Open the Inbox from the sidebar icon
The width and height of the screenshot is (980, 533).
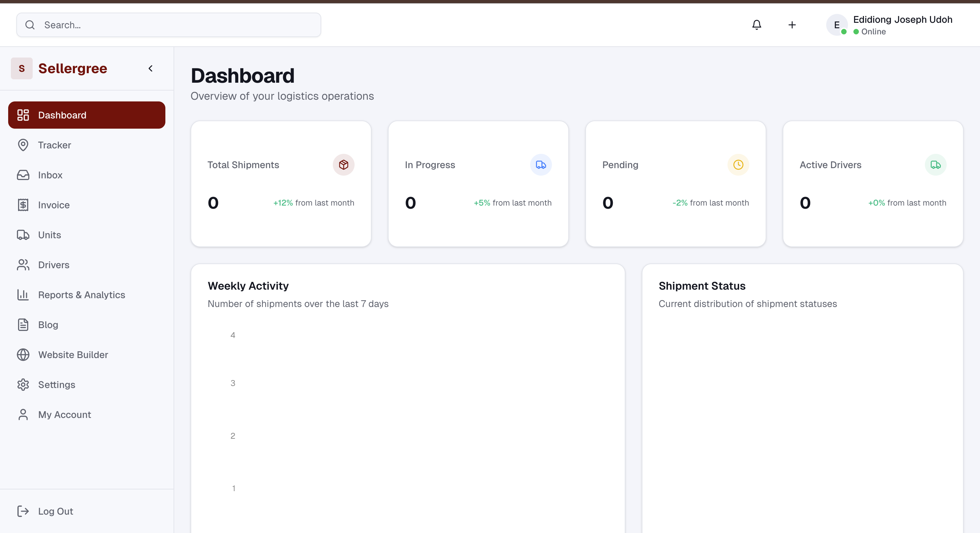23,175
